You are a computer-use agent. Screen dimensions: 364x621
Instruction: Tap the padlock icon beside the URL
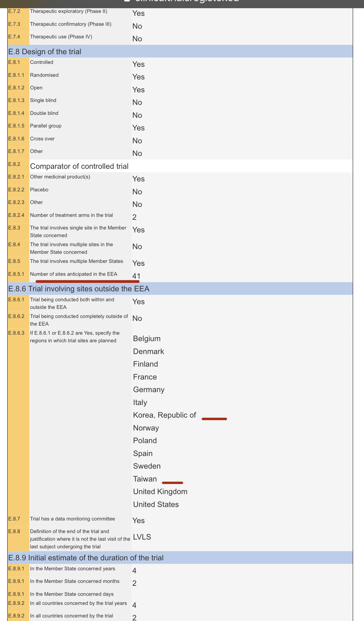click(127, 1)
